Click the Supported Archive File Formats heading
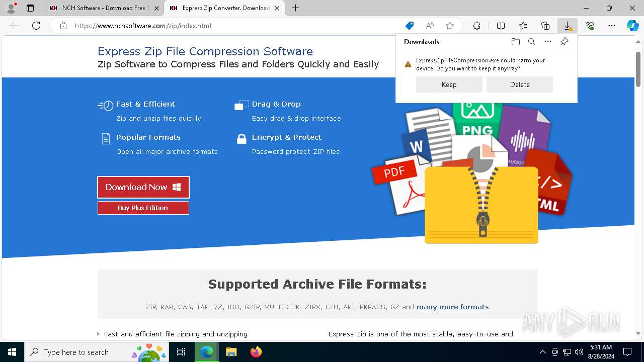 (x=317, y=284)
